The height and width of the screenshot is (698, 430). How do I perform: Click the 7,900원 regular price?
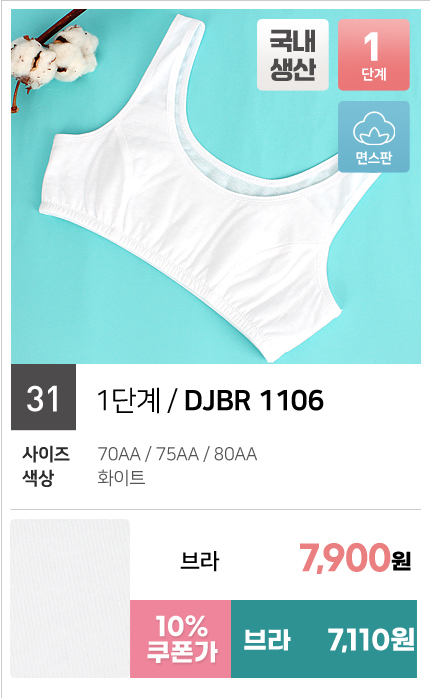(x=355, y=558)
